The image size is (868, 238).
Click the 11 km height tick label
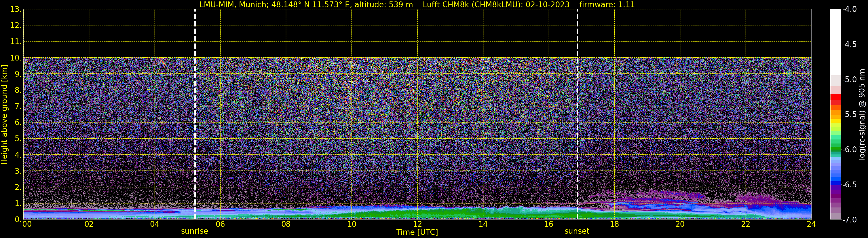click(16, 42)
